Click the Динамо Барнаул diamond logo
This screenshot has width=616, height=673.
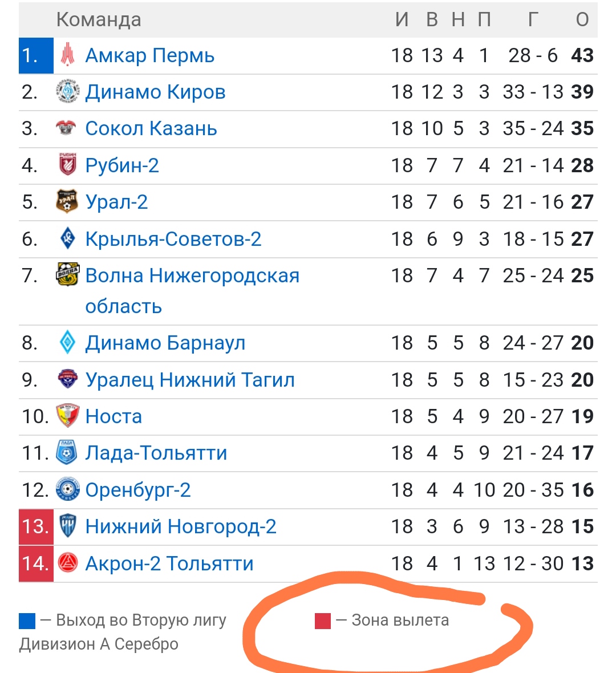coord(67,342)
